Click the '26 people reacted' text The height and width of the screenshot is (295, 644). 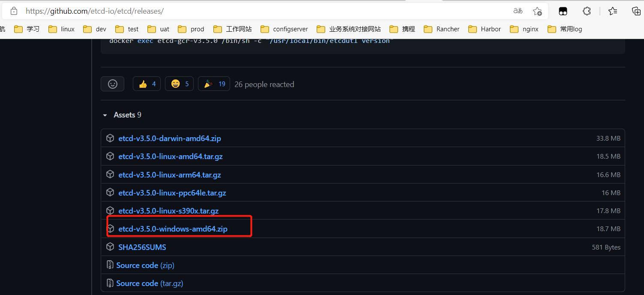point(264,84)
